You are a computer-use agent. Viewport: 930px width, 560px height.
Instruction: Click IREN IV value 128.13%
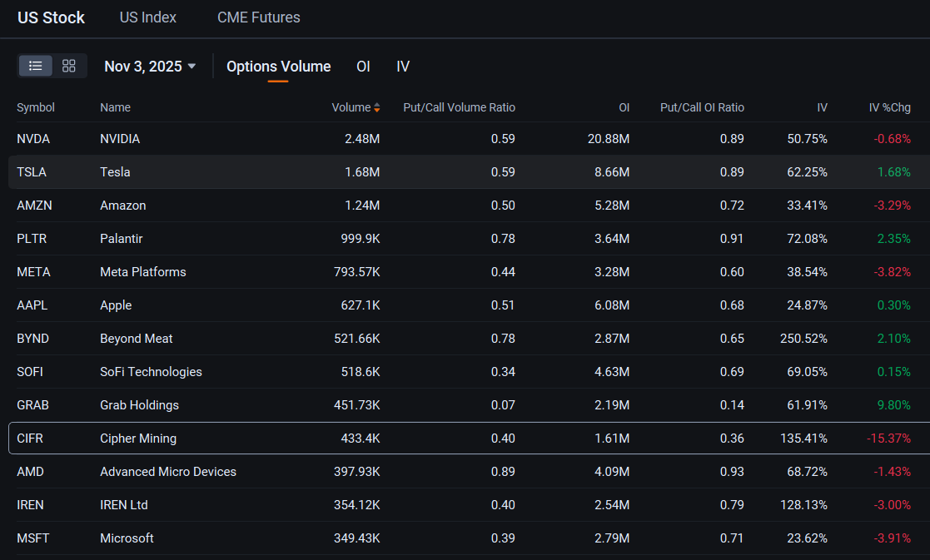(x=803, y=505)
